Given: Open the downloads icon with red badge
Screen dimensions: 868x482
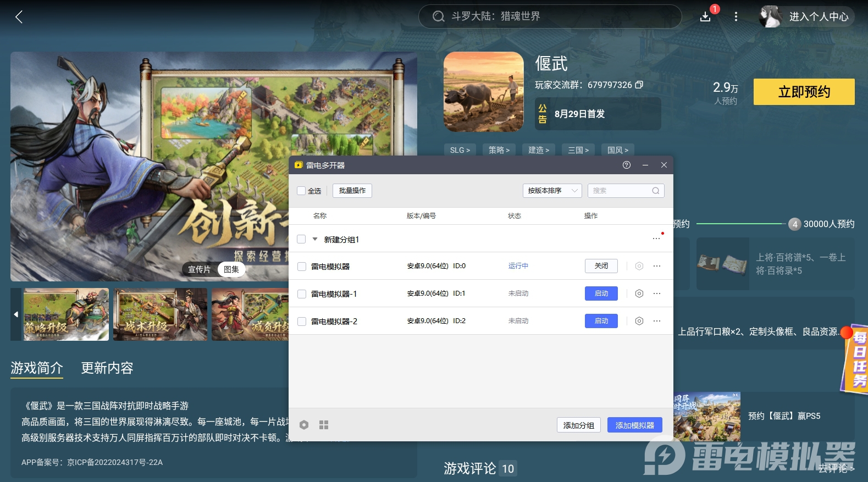Looking at the screenshot, I should (x=706, y=16).
